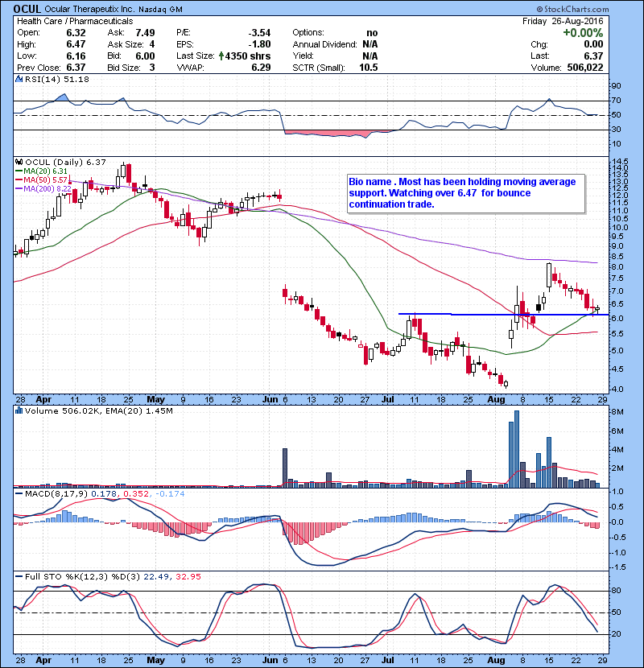The image size is (644, 668).
Task: Click the Ask Size label
Action: pyautogui.click(x=125, y=44)
